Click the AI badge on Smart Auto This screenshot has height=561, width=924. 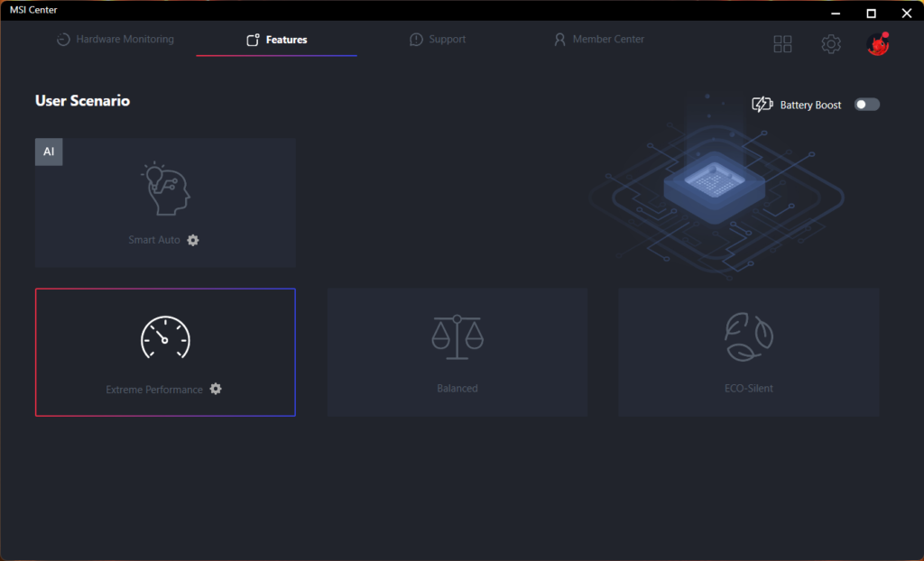[x=49, y=152]
